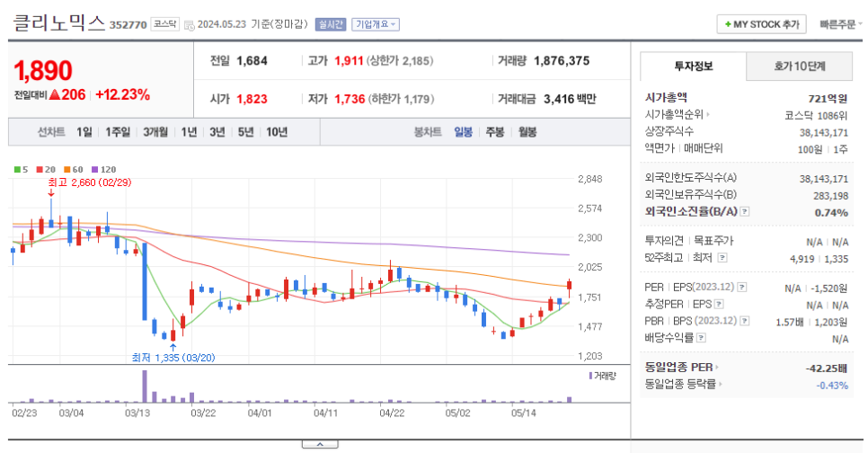Switch to 월봉 monthly candle chart
The image size is (868, 453).
pos(527,132)
